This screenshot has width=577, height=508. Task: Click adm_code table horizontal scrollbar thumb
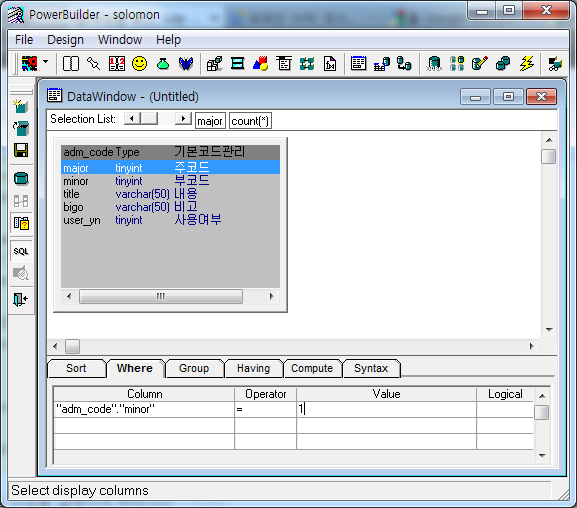pyautogui.click(x=161, y=296)
